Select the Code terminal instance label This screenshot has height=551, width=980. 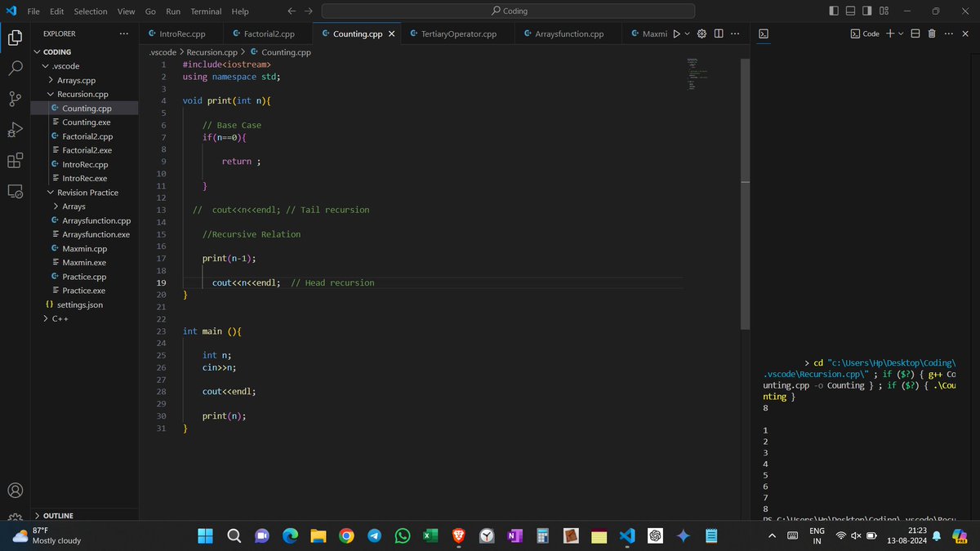click(x=864, y=33)
